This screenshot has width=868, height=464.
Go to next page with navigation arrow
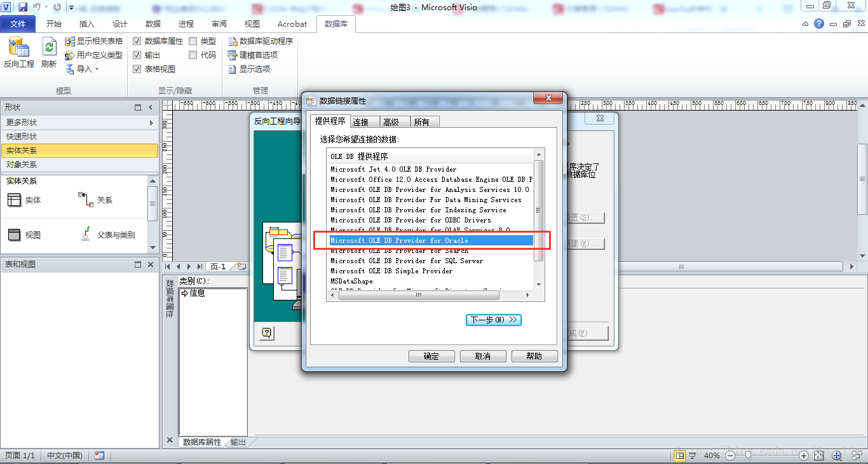click(x=189, y=266)
